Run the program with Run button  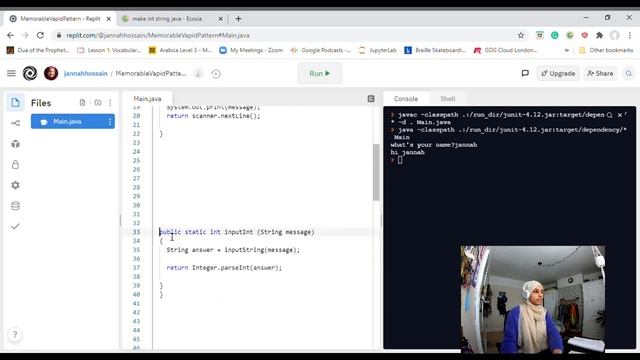click(320, 73)
